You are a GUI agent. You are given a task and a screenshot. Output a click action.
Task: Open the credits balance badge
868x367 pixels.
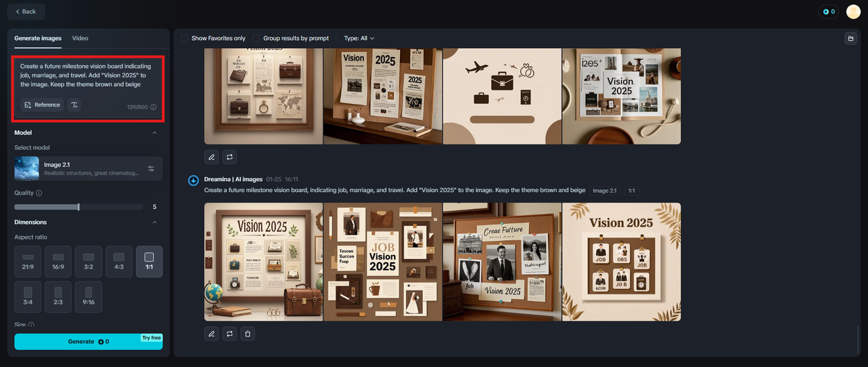click(x=829, y=12)
